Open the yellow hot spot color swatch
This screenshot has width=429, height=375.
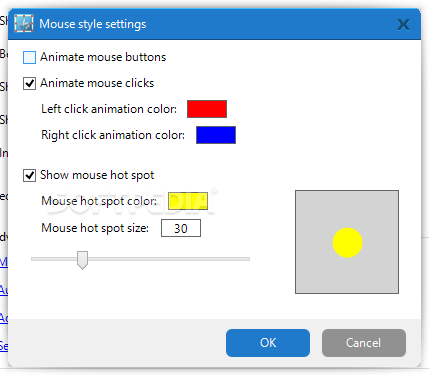(188, 201)
